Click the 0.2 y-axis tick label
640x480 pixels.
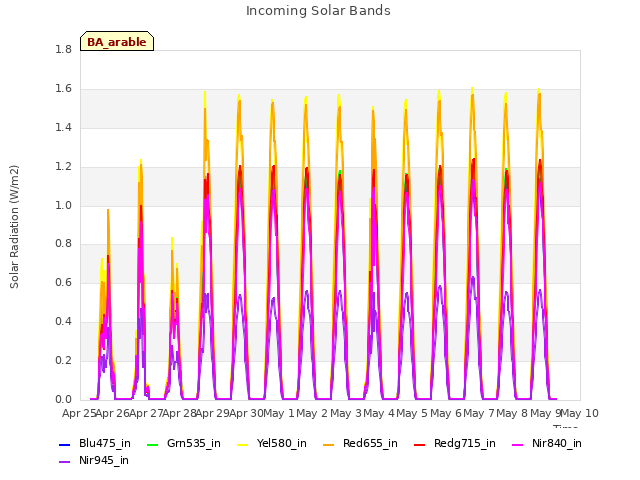(x=63, y=360)
